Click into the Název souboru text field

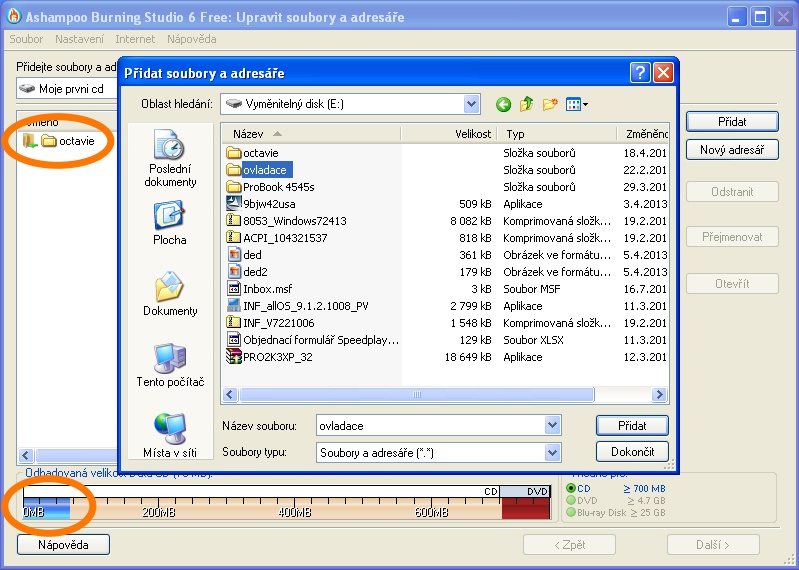[430, 426]
